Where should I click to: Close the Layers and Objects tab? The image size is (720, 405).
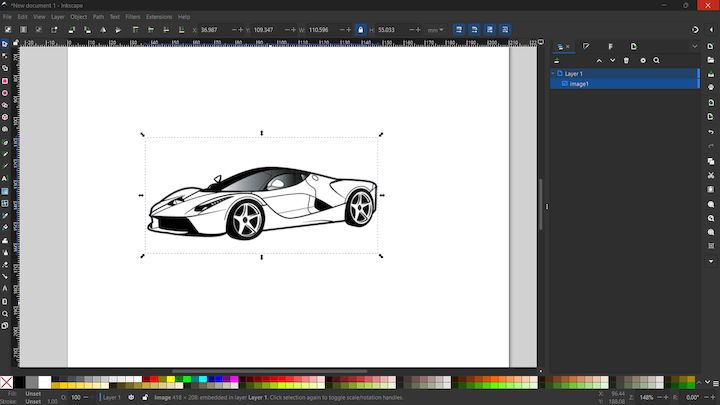tap(568, 46)
